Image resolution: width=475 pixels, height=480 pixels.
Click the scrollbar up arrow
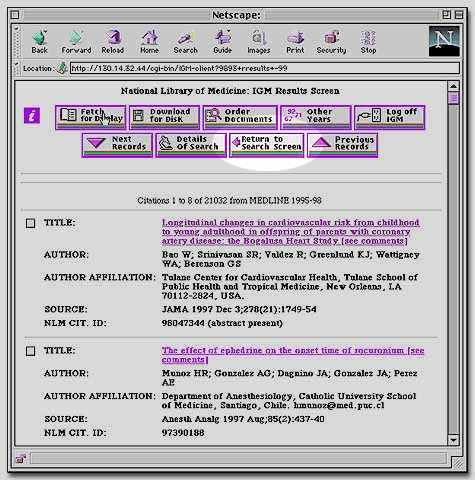[x=453, y=86]
